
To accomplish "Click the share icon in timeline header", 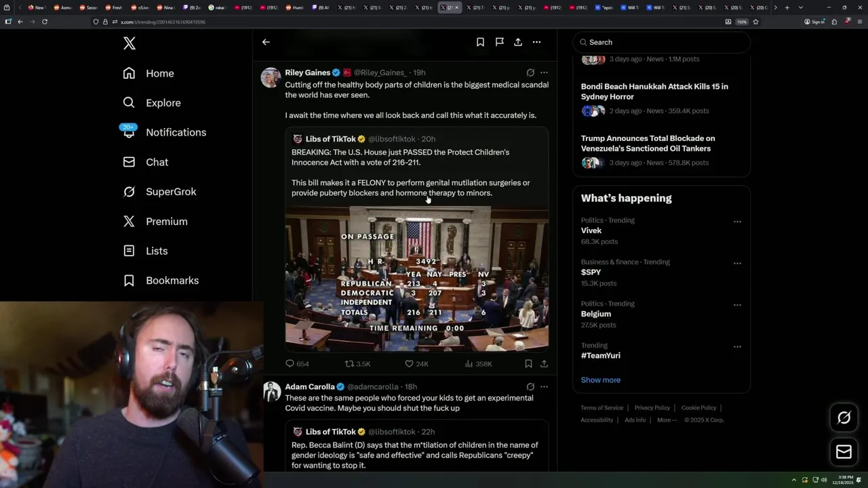I will (x=518, y=42).
